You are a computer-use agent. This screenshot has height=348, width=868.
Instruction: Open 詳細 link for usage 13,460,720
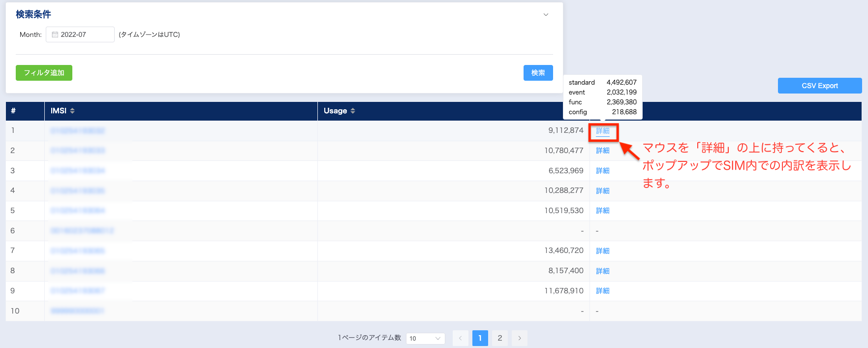pyautogui.click(x=603, y=251)
